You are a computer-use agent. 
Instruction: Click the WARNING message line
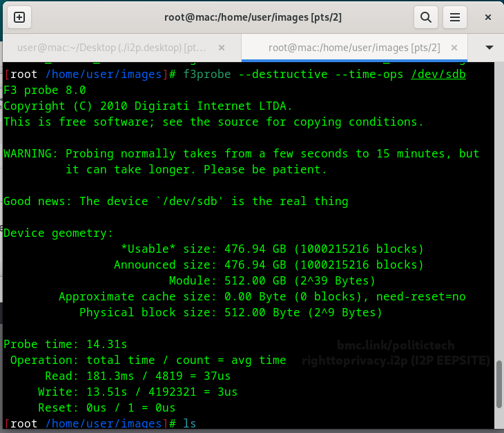pos(241,153)
